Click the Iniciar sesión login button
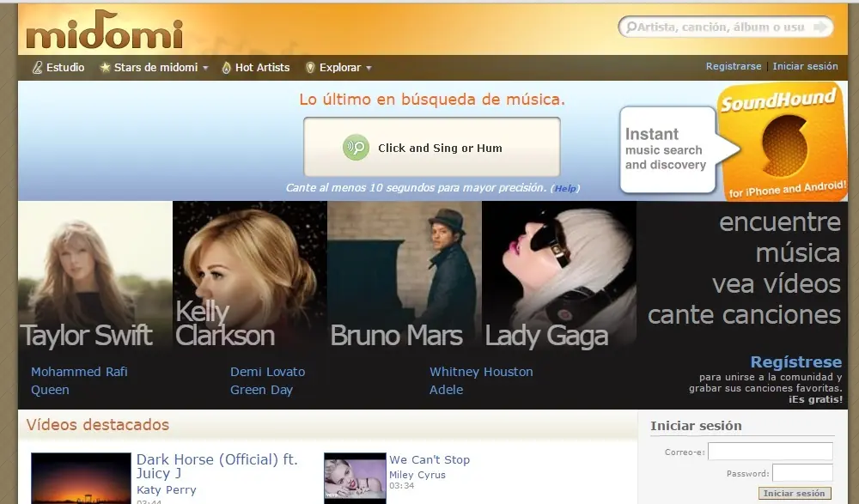Screen dimensions: 859x504 [795, 493]
